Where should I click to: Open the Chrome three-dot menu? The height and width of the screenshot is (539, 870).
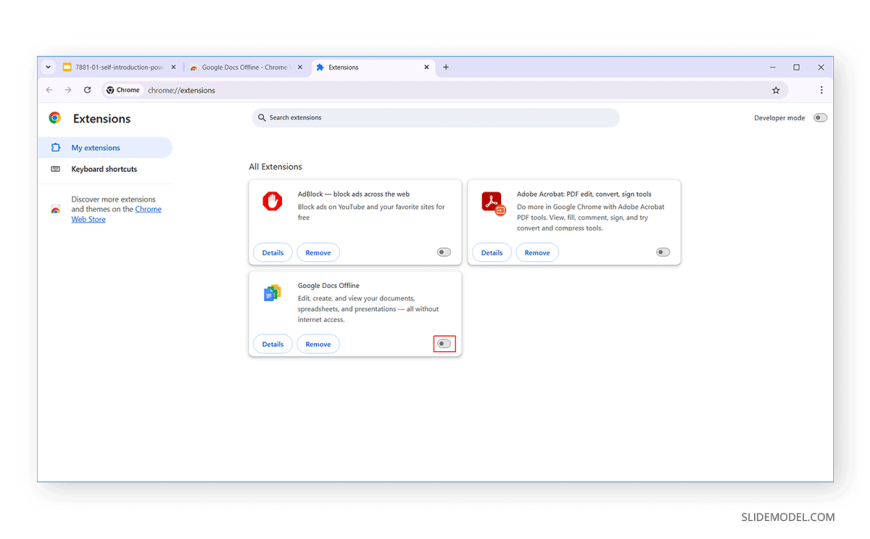pos(821,90)
